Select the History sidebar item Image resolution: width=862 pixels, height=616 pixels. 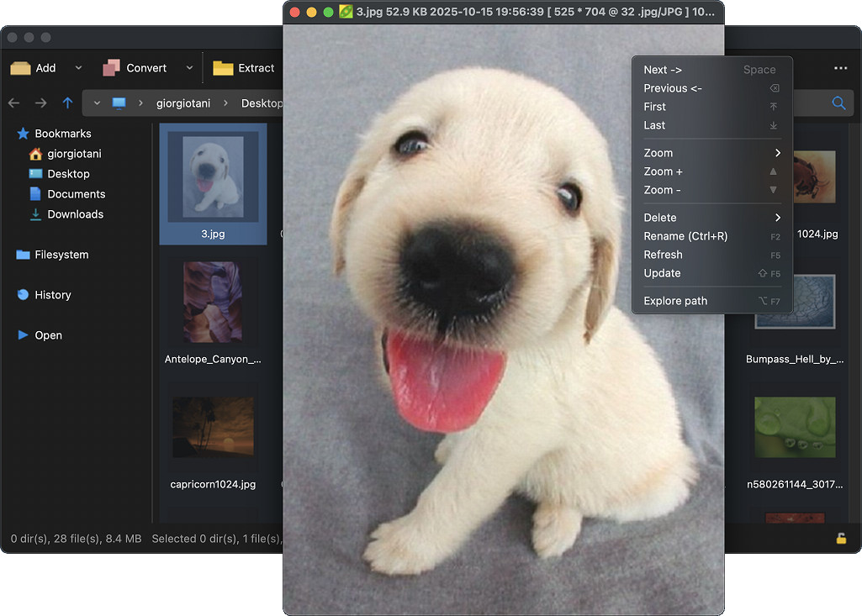click(x=52, y=295)
